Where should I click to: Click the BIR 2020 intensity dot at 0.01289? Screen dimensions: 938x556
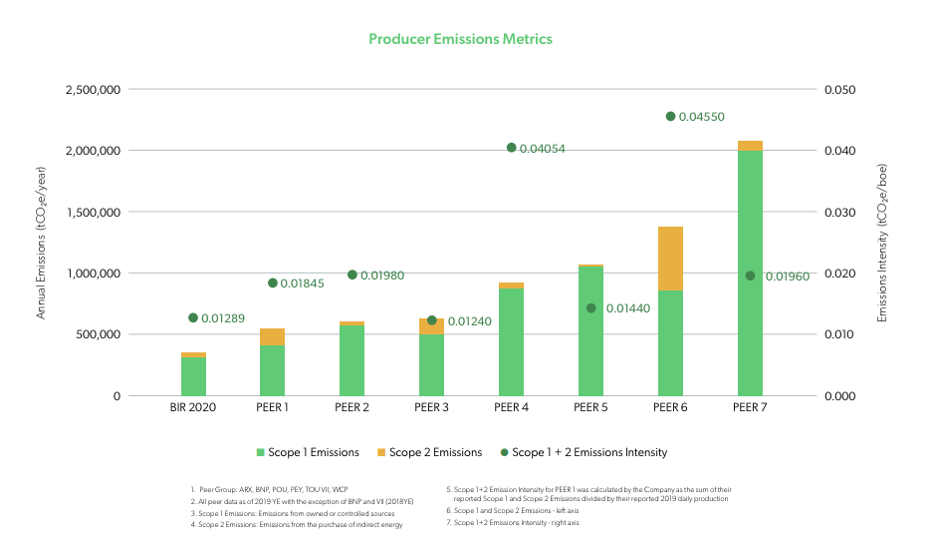pos(193,318)
